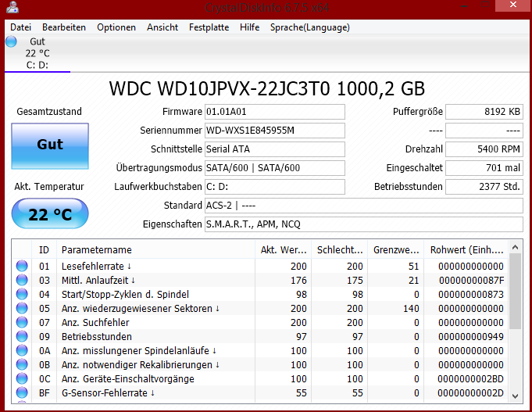Open the Sprache(Language) menu

click(x=310, y=27)
